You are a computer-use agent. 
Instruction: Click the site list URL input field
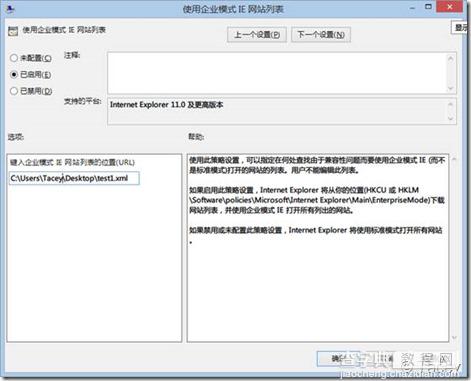(74, 178)
